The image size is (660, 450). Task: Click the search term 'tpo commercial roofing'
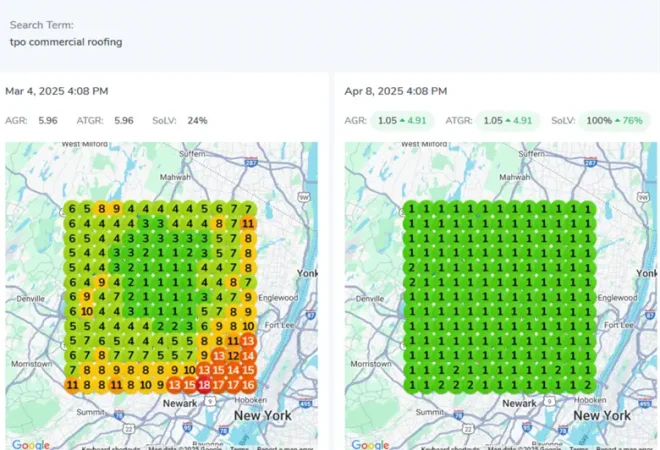pos(67,42)
